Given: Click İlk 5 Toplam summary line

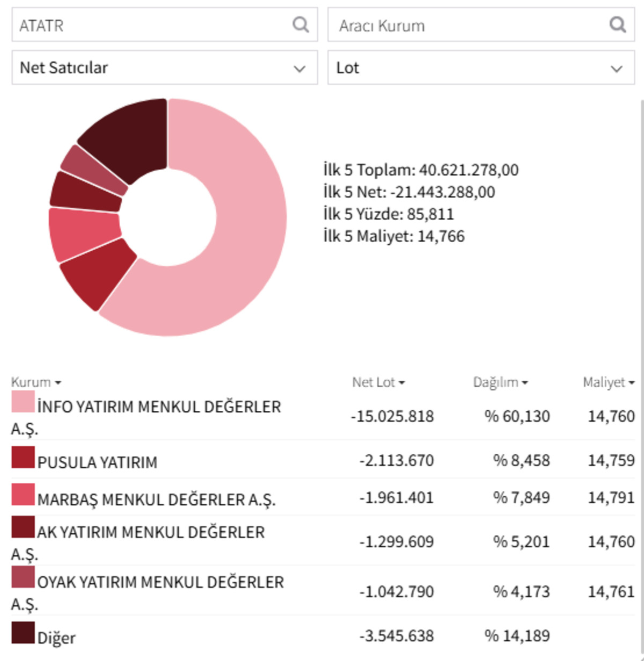Looking at the screenshot, I should pos(421,170).
